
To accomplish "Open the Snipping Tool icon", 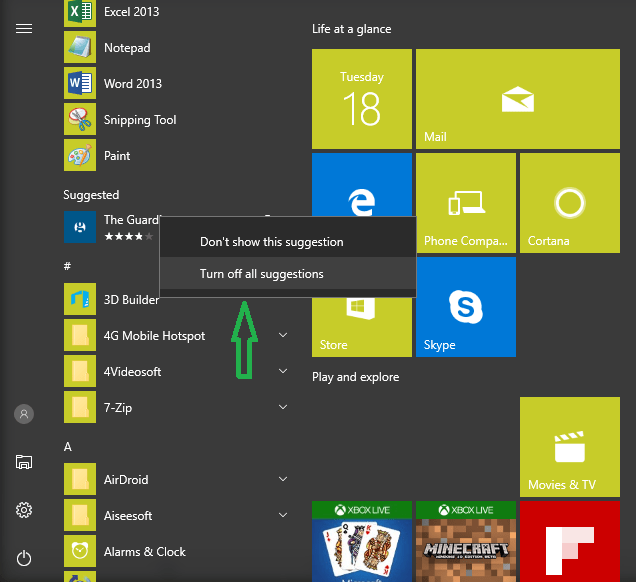I will [x=80, y=119].
